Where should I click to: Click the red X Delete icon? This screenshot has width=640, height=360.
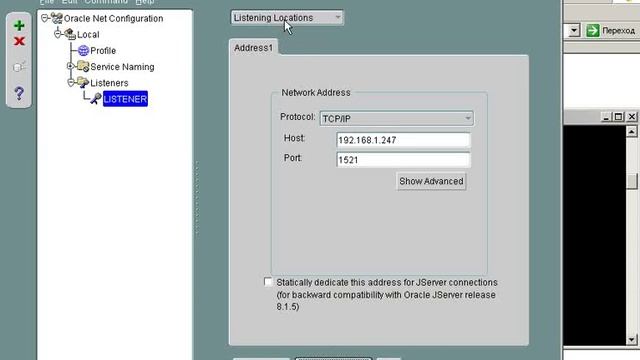19,41
